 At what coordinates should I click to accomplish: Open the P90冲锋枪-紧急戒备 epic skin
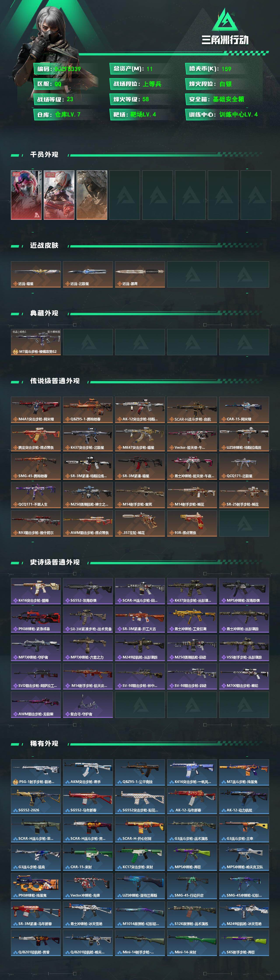pos(36,620)
